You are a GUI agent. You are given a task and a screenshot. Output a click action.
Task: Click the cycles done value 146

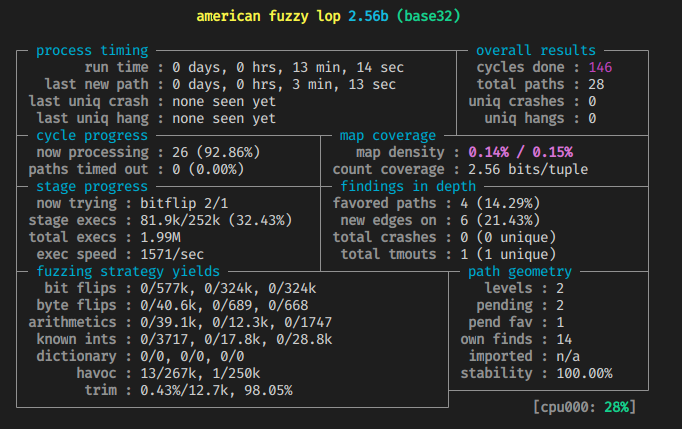pos(600,67)
